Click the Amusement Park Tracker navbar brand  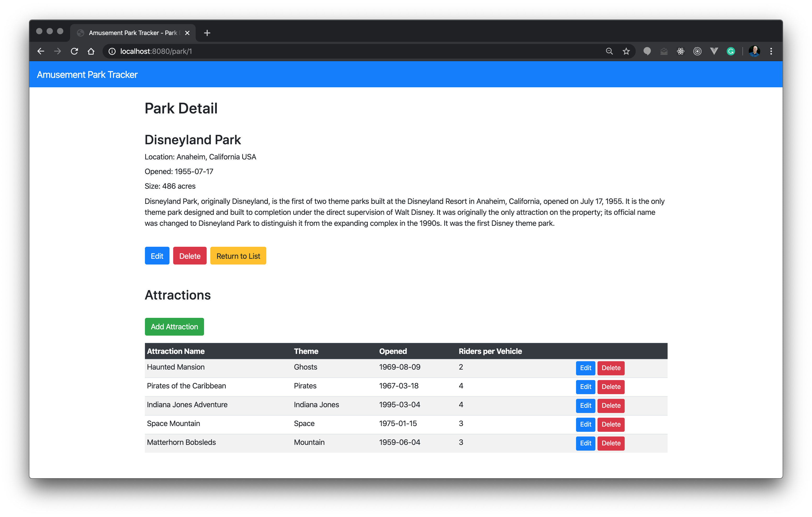pyautogui.click(x=87, y=74)
